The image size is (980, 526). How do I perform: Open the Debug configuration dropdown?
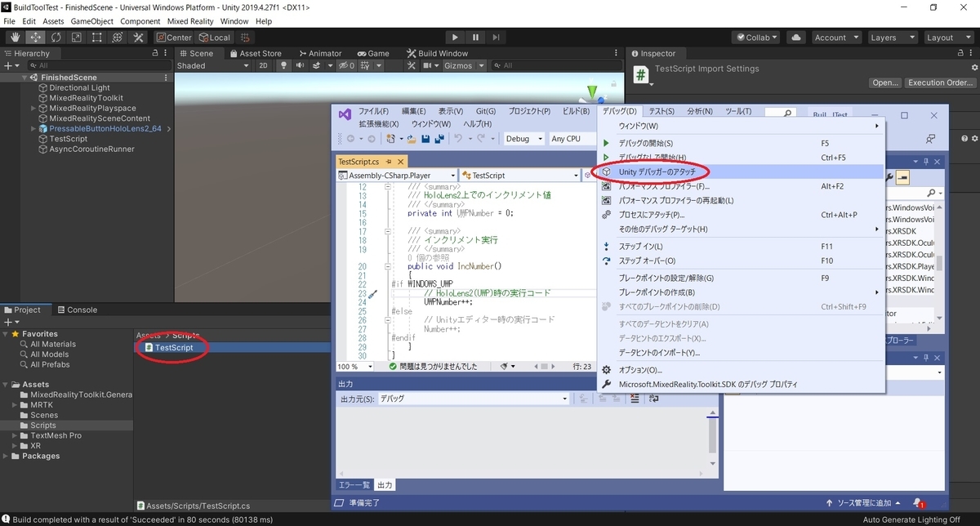coord(524,139)
